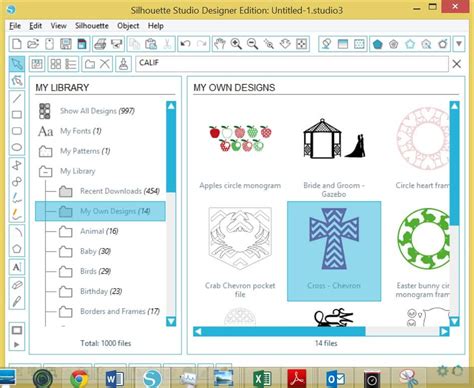Image resolution: width=474 pixels, height=388 pixels.
Task: Switch library to icon grid view
Action: pos(55,64)
